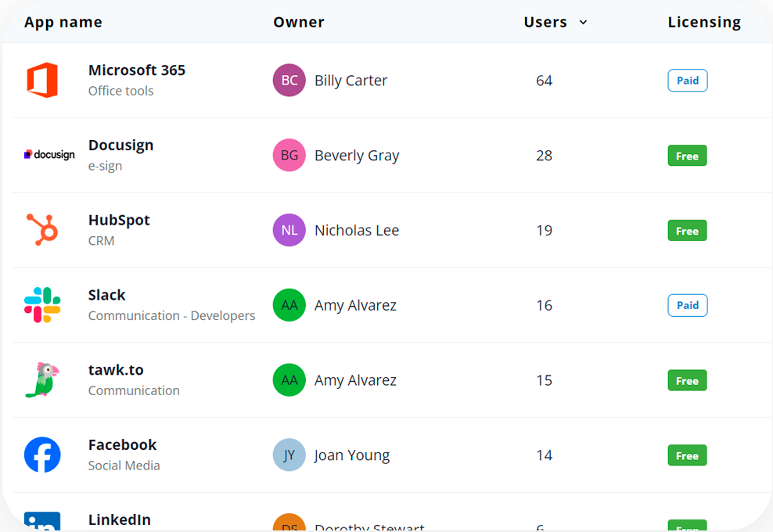773x532 pixels.
Task: Click the Paid badge for Microsoft 365
Action: tap(688, 81)
